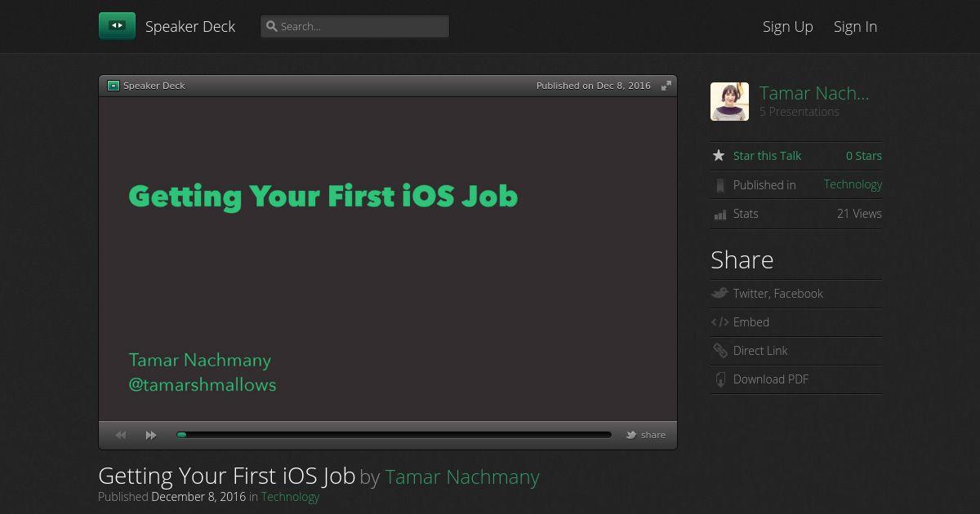Click the 0 Stars count
Viewport: 980px width, 514px height.
click(x=864, y=156)
